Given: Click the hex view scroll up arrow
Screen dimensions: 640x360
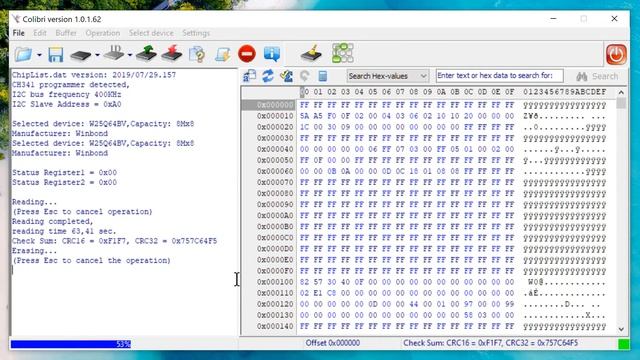Looking at the screenshot, I should (x=621, y=93).
